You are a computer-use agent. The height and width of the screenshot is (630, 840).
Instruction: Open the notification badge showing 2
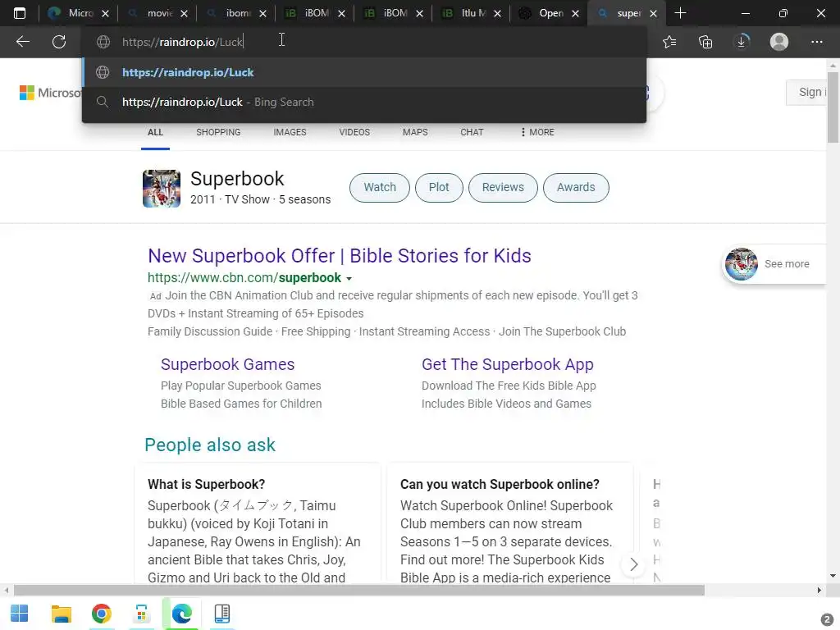coord(827,619)
